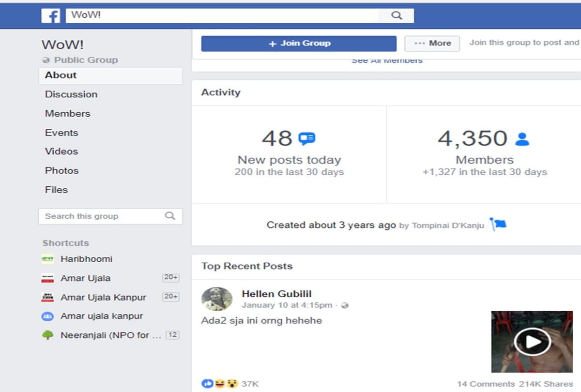Select the About tab
The width and height of the screenshot is (581, 392).
point(110,75)
